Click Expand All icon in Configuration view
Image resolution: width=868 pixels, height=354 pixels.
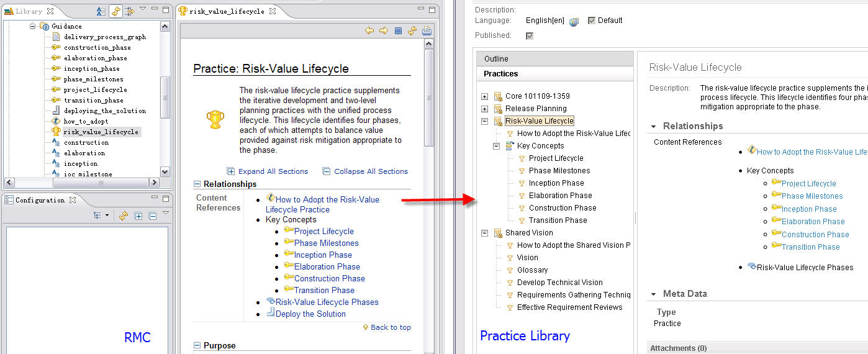coord(138,216)
